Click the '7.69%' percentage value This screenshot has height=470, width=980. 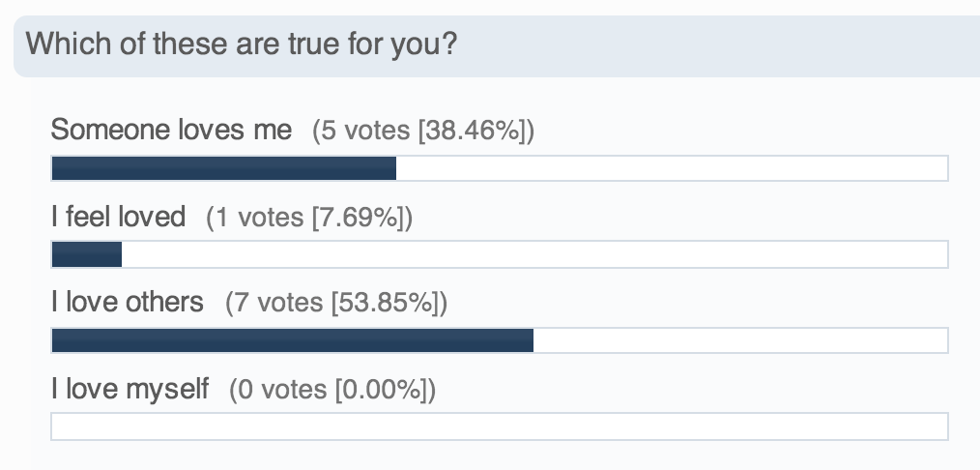coord(359,218)
